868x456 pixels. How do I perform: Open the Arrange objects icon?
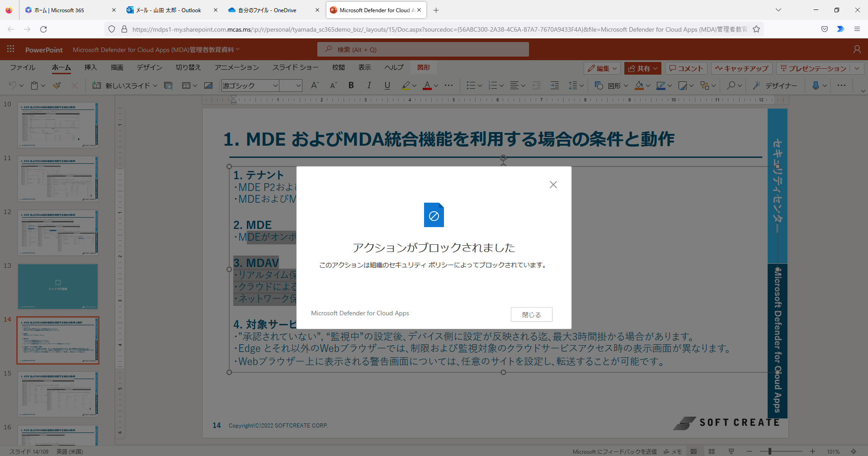[x=704, y=85]
